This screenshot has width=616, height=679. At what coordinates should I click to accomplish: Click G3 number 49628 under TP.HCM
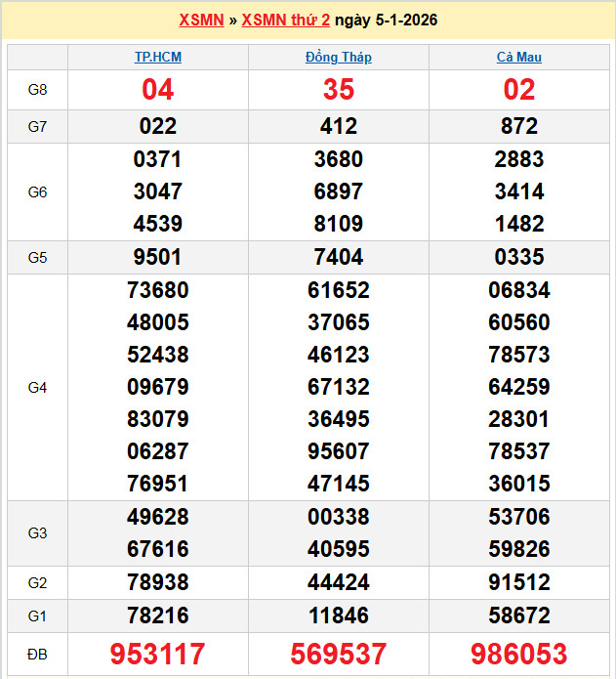[x=158, y=517]
